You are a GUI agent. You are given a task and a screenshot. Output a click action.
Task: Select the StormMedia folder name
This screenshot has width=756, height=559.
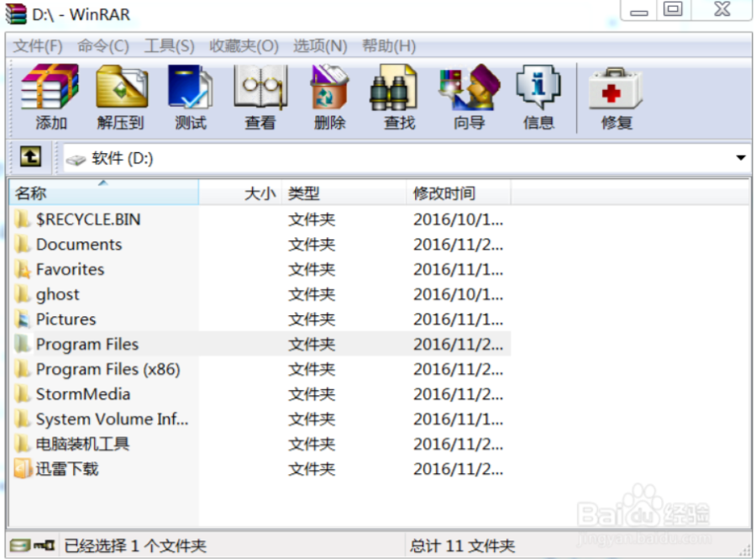tap(83, 394)
